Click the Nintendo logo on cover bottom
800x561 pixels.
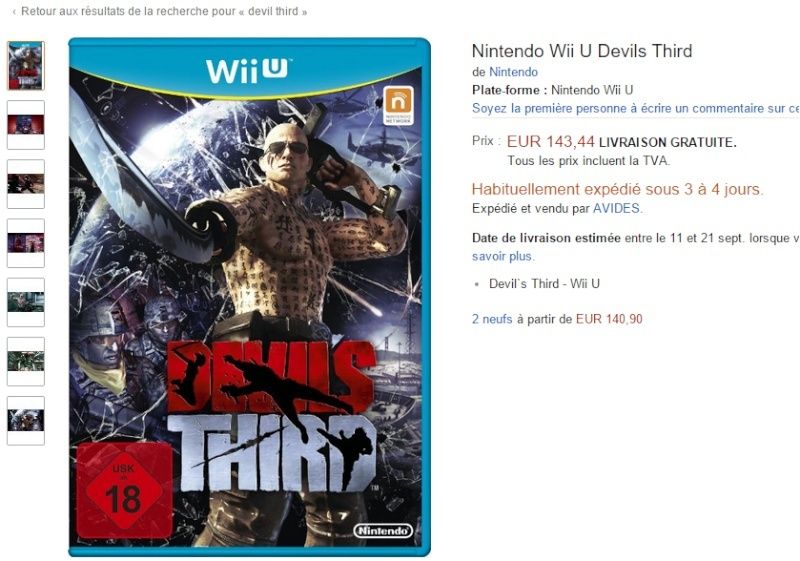tap(383, 530)
